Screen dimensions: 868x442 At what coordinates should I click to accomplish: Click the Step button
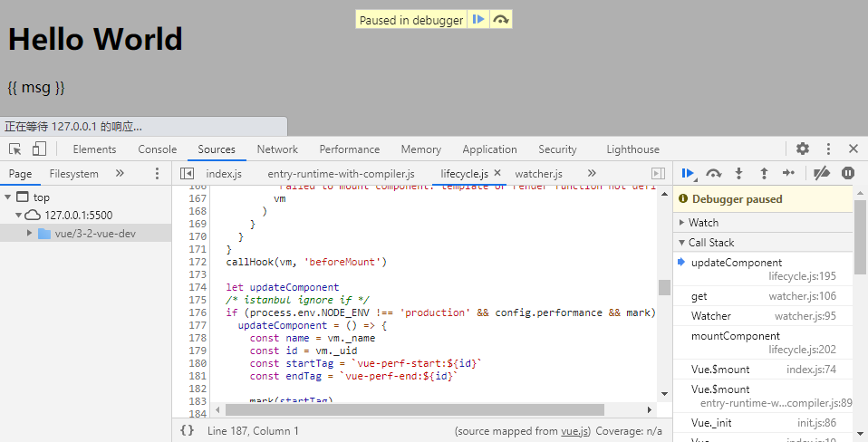coord(789,174)
